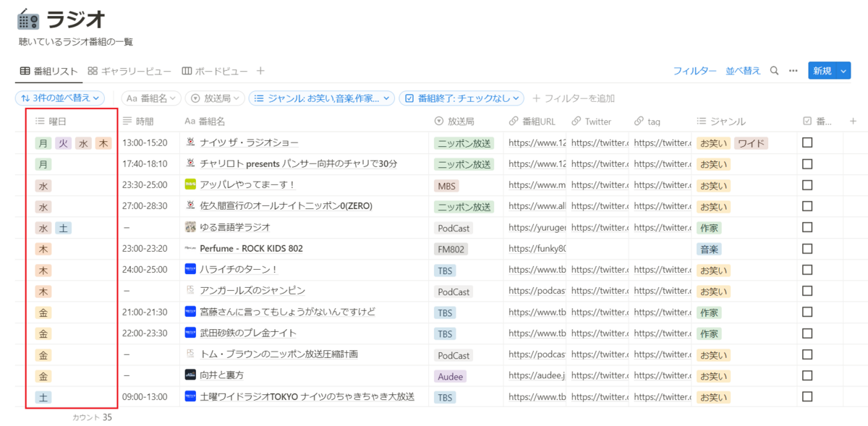This screenshot has width=868, height=426.
Task: Open the three-dots more options menu
Action: pyautogui.click(x=793, y=71)
